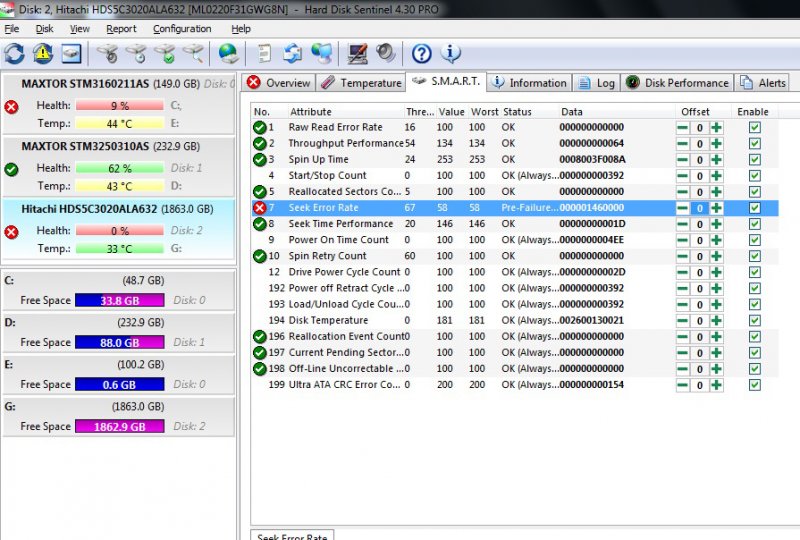Click the disk with clock toolbar icon
This screenshot has width=800, height=540.
136,53
